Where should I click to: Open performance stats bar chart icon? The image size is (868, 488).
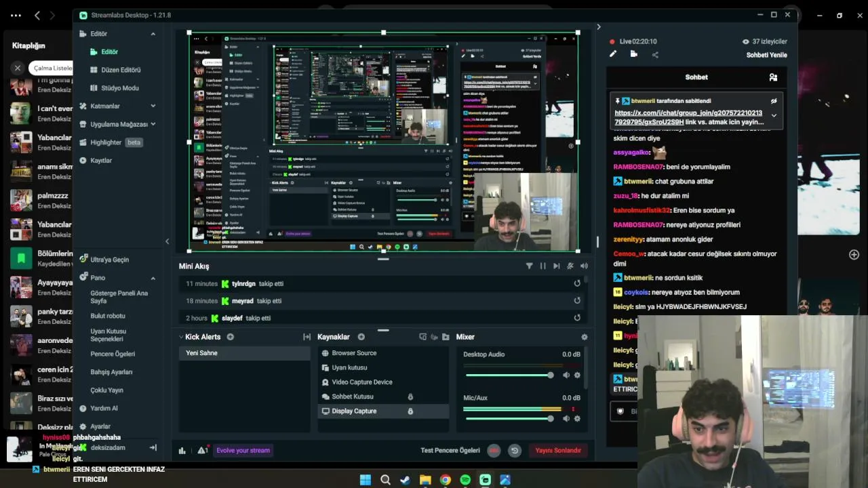coord(182,451)
